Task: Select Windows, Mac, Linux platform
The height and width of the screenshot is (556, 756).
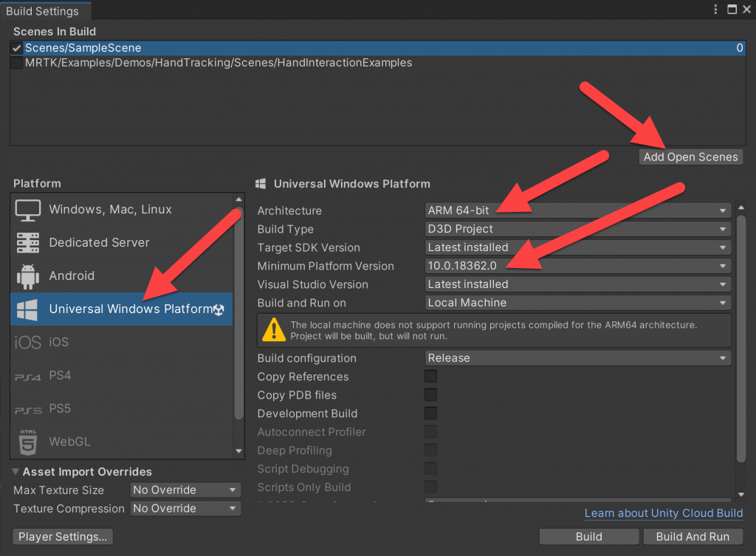Action: 122,210
